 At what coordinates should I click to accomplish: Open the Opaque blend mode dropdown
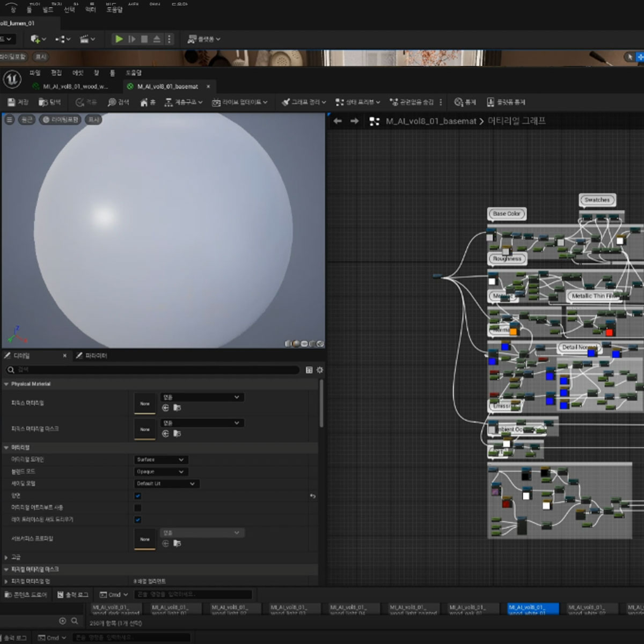coord(160,472)
